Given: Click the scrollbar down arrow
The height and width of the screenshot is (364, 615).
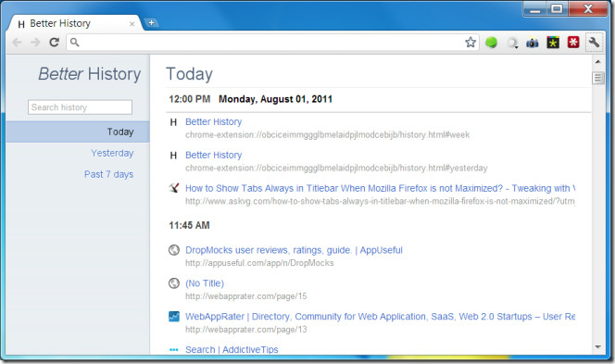Looking at the screenshot, I should click(x=597, y=346).
